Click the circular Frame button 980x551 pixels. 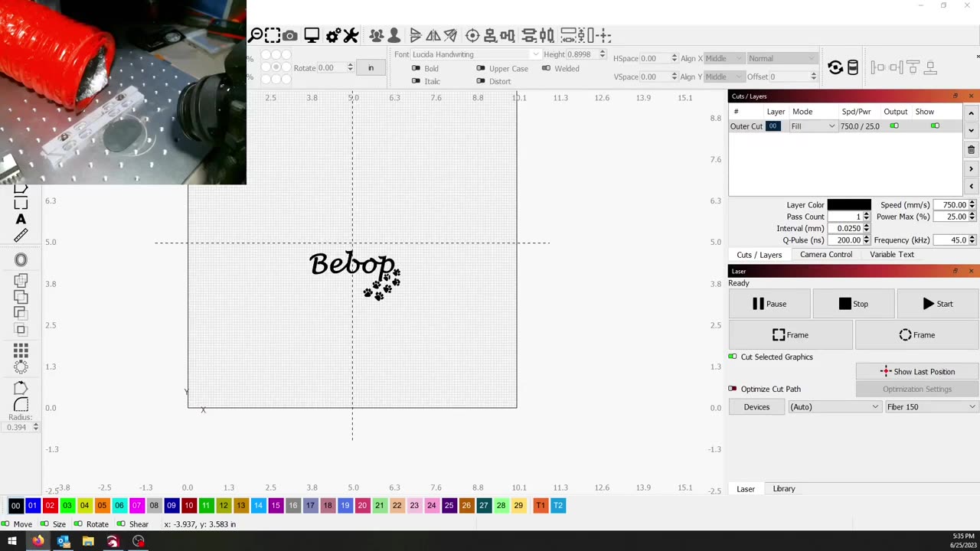point(916,335)
